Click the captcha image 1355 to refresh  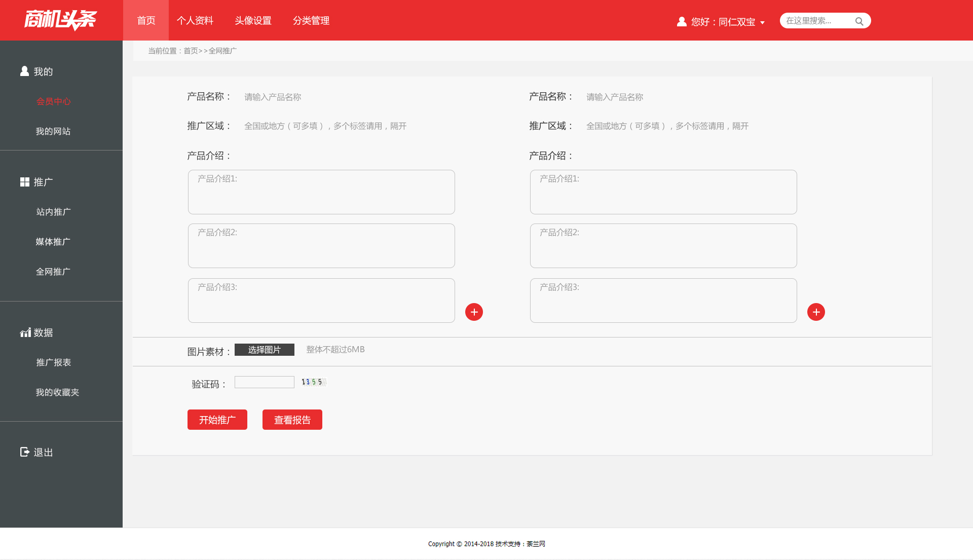pos(314,382)
